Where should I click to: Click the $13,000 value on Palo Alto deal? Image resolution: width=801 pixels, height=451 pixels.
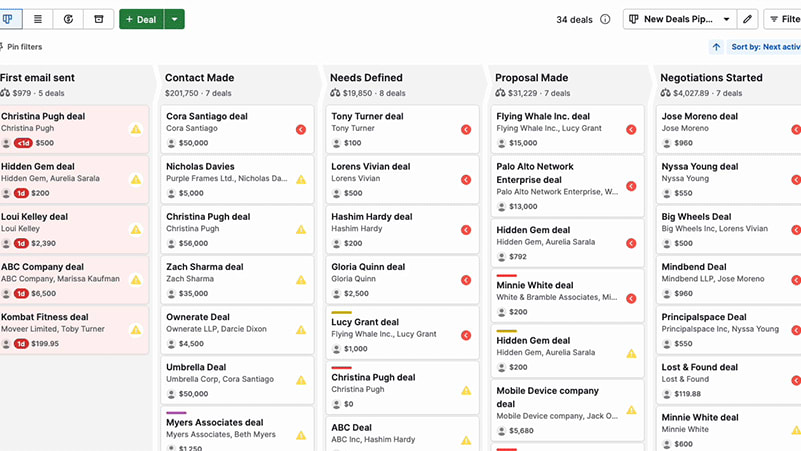pos(523,207)
